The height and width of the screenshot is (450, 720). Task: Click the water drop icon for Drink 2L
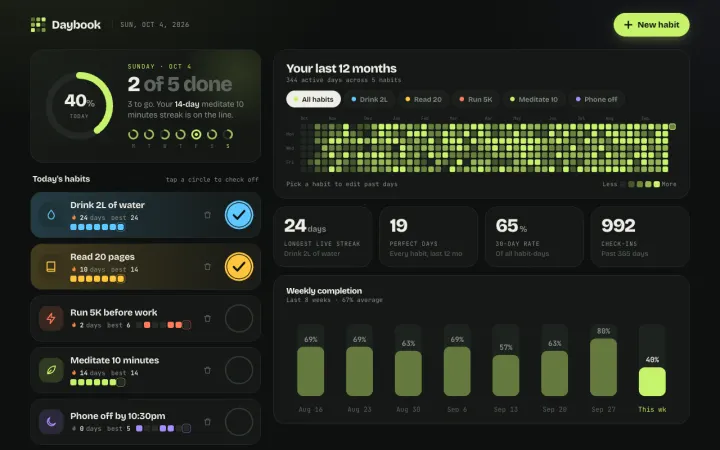point(51,214)
